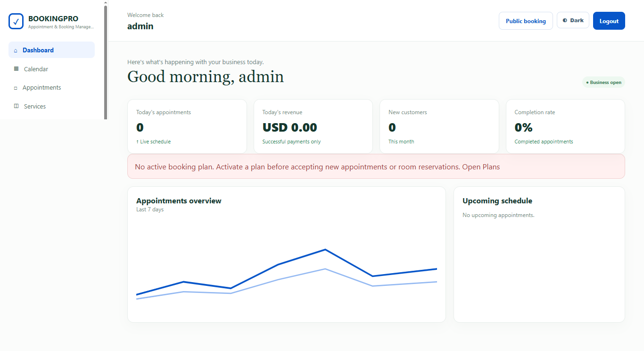Click 'No upcoming appointments.' text

pos(498,215)
